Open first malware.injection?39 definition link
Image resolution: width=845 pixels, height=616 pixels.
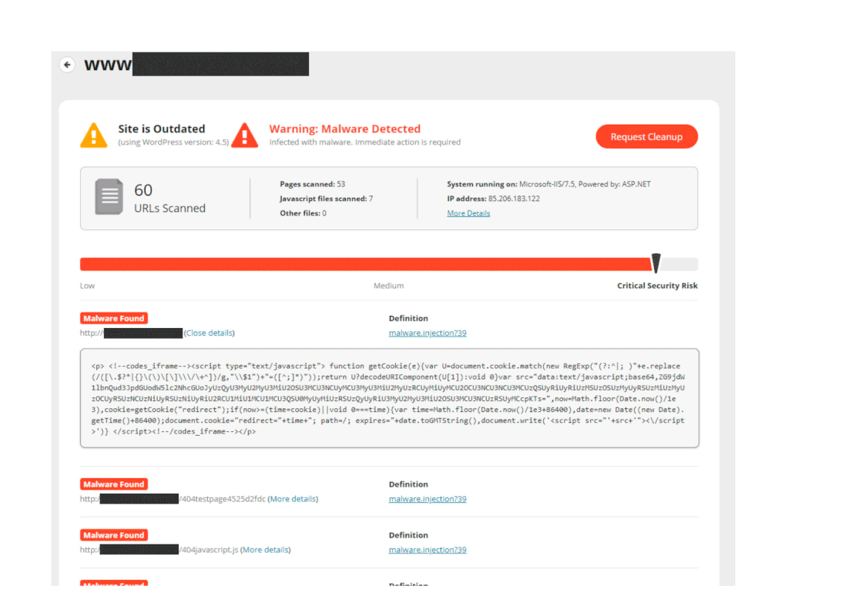pos(428,333)
